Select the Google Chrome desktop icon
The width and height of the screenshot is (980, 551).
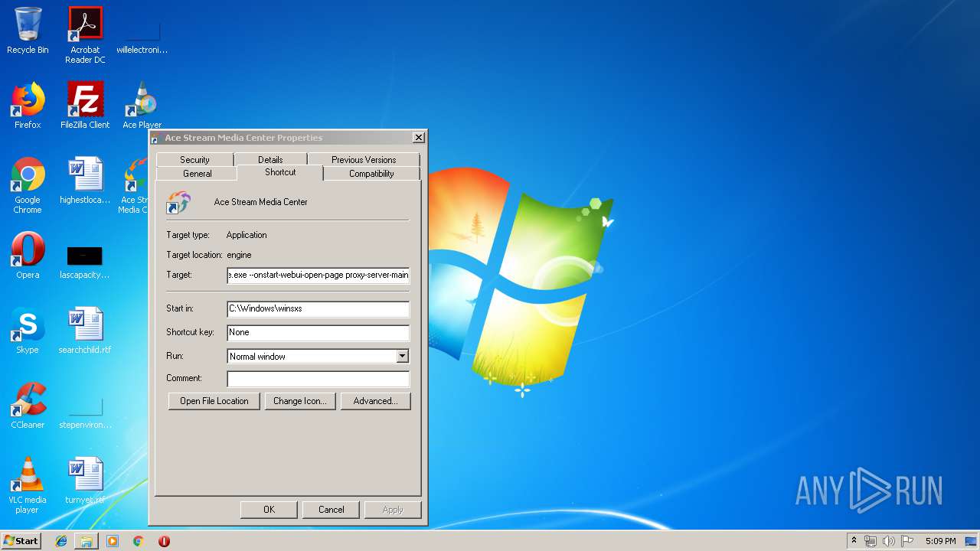click(28, 186)
